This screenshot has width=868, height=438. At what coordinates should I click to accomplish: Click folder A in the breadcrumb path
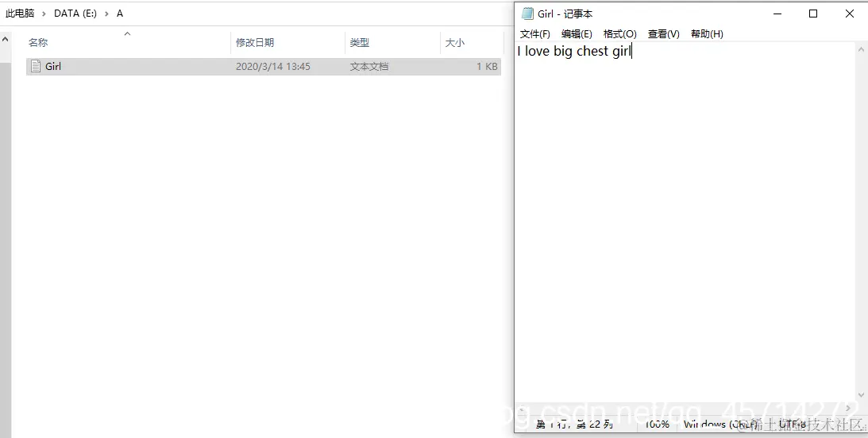click(x=120, y=14)
